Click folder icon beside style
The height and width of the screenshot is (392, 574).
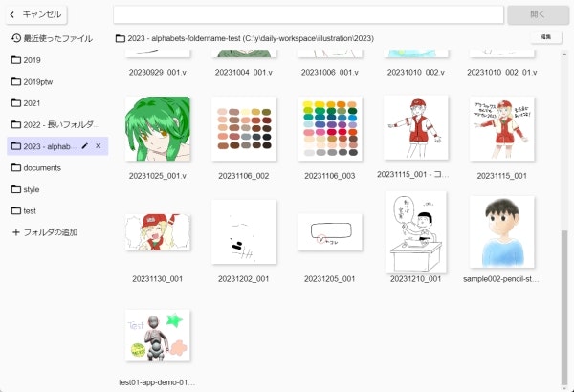tap(15, 189)
